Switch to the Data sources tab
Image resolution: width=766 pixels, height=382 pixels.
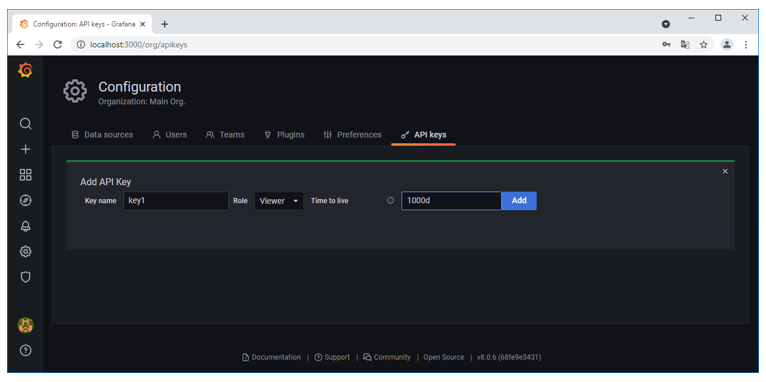click(102, 135)
